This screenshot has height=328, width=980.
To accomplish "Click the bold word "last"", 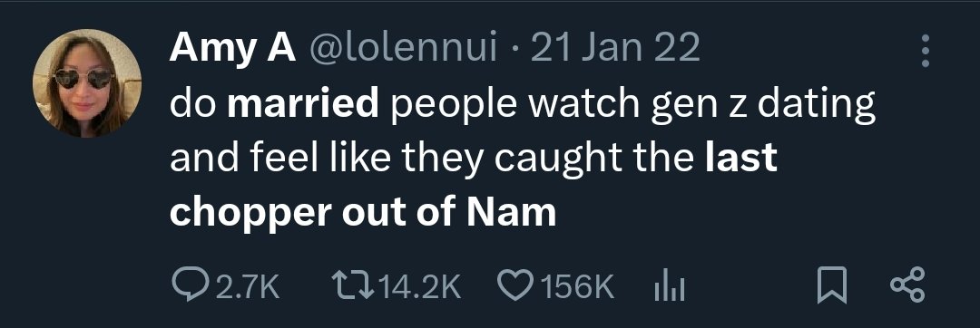I will tap(741, 158).
